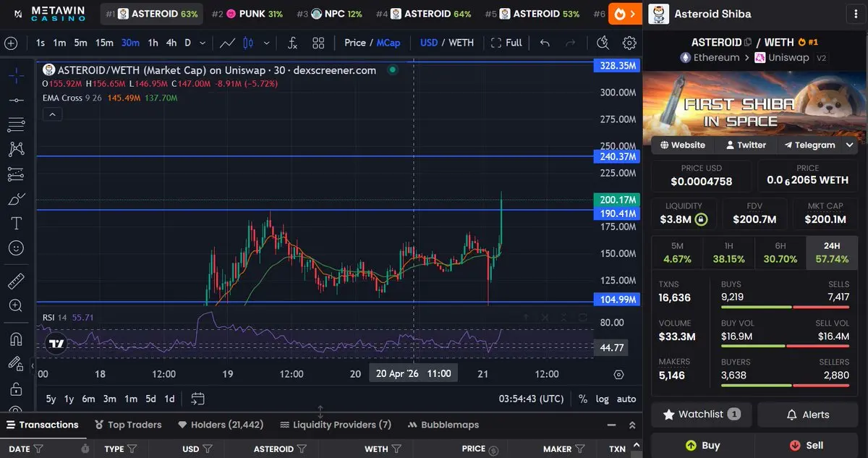
Task: Toggle percent scale on price axis
Action: (x=583, y=399)
